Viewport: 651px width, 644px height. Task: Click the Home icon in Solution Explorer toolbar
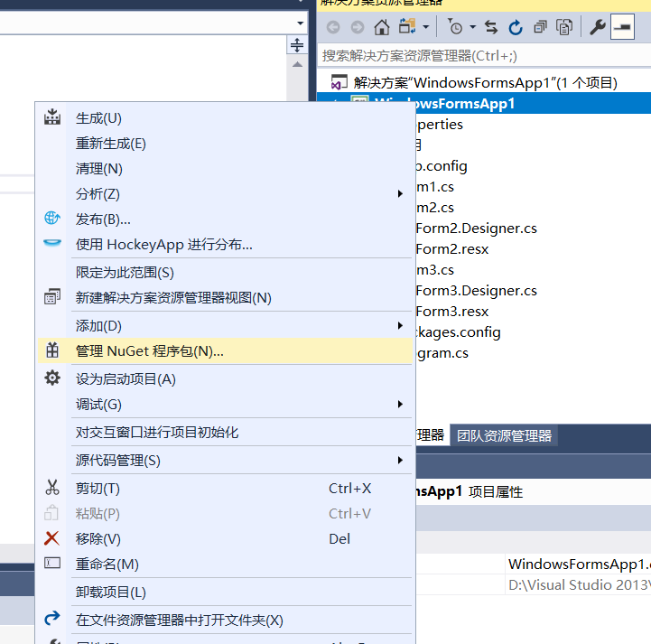point(382,27)
